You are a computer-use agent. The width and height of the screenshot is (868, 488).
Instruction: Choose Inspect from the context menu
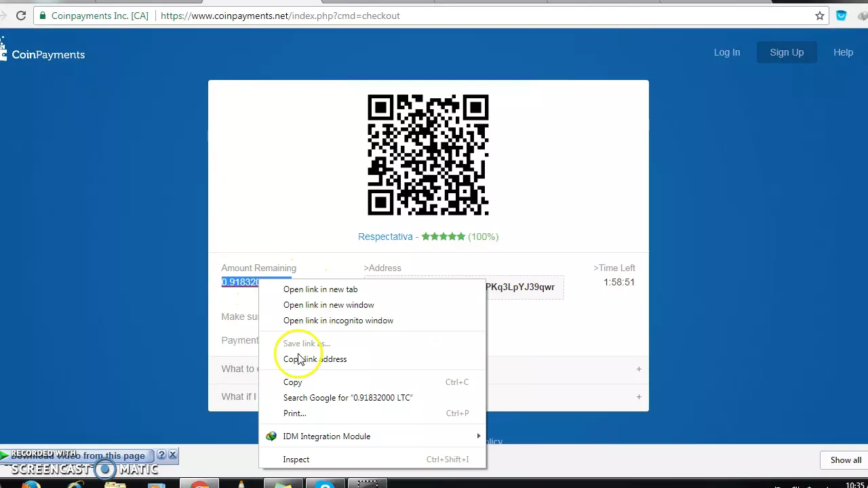(x=372, y=460)
